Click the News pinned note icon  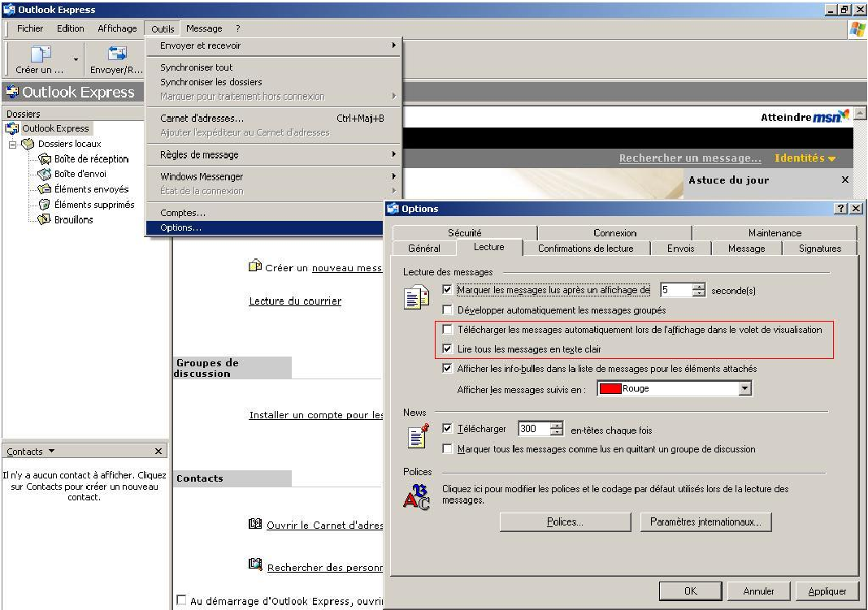[x=419, y=436]
